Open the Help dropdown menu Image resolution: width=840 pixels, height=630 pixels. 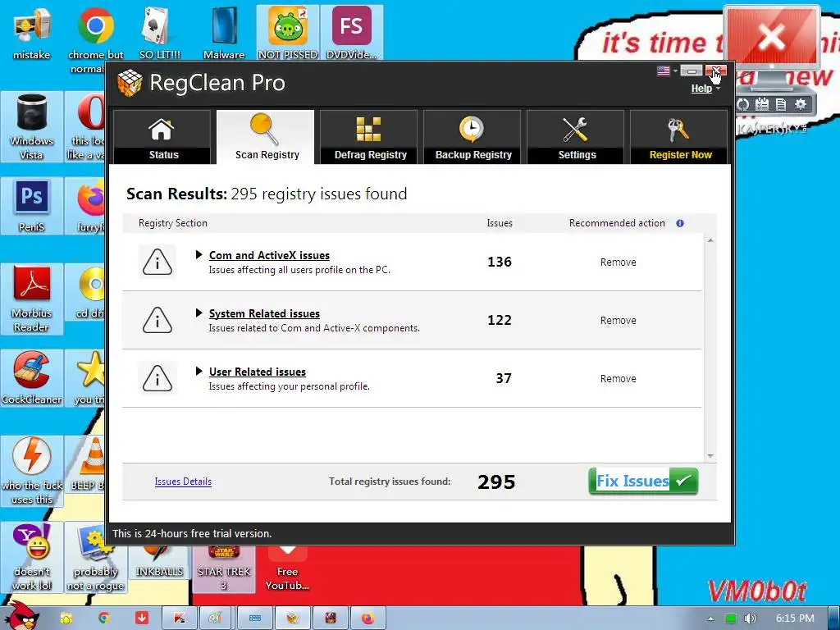705,89
